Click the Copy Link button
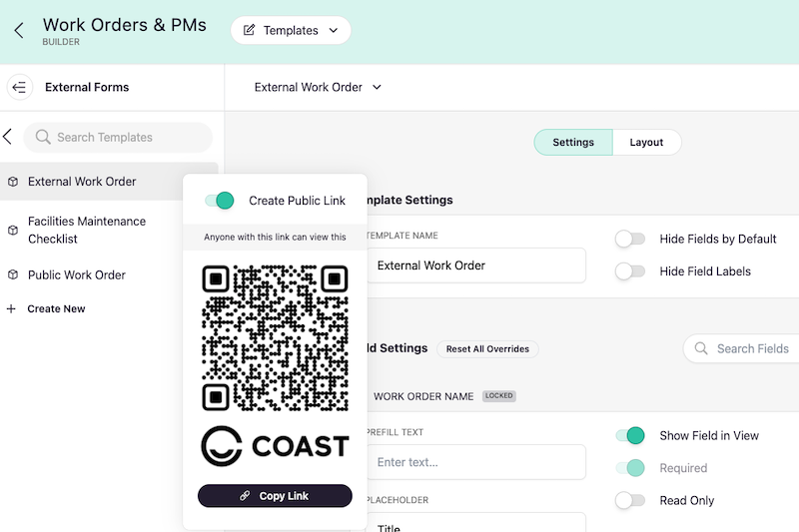 275,496
